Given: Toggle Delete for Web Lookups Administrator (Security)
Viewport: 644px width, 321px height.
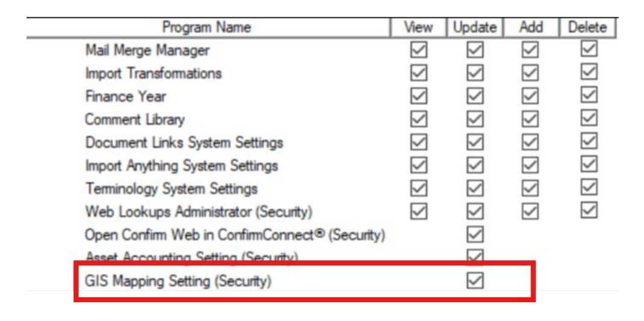Looking at the screenshot, I should click(x=588, y=211).
